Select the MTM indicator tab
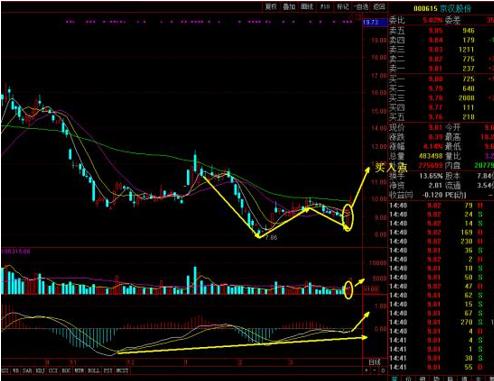494x381 pixels. [79, 371]
